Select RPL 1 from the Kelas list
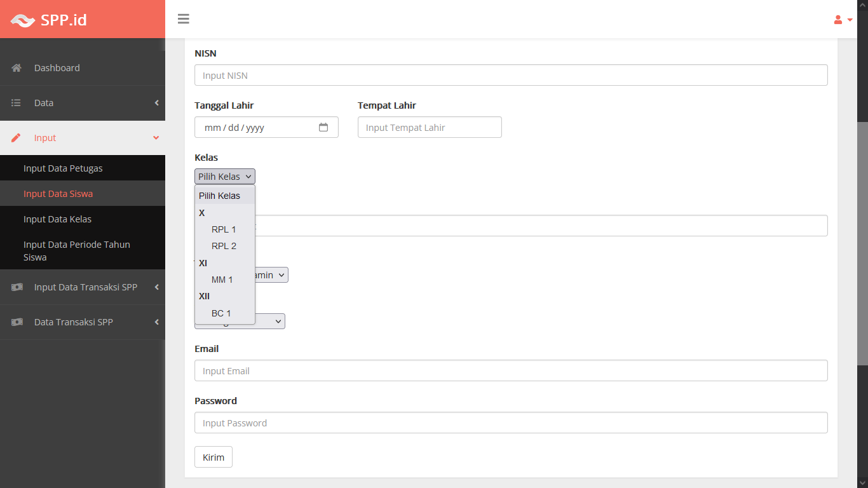The image size is (868, 488). pyautogui.click(x=224, y=229)
